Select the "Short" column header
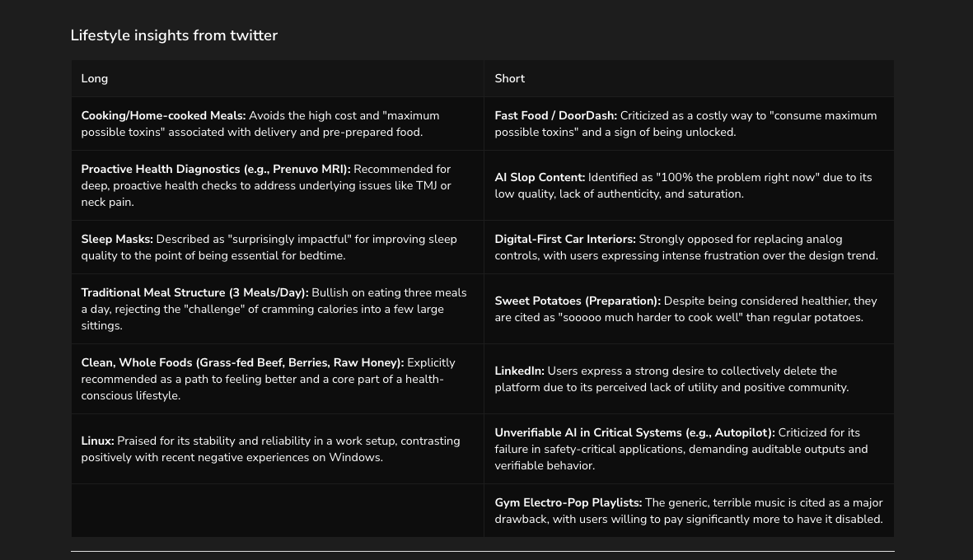The height and width of the screenshot is (560, 973). [x=509, y=78]
